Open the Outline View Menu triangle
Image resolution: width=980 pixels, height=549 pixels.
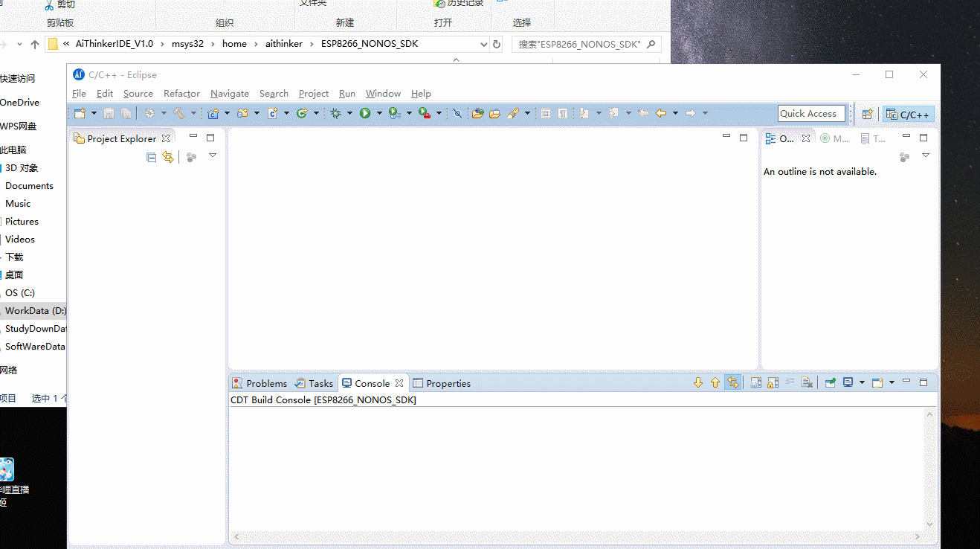(926, 155)
